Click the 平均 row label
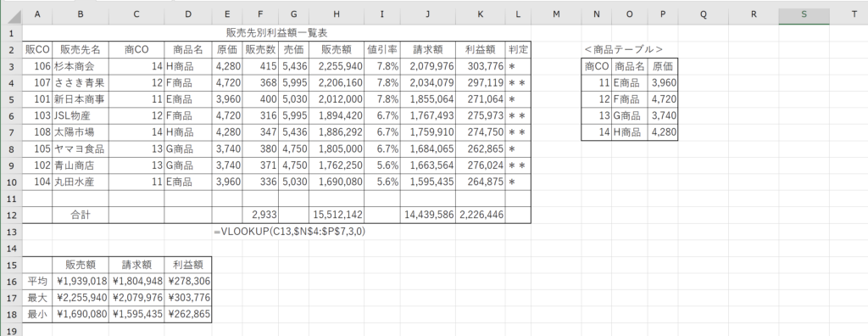 point(37,281)
